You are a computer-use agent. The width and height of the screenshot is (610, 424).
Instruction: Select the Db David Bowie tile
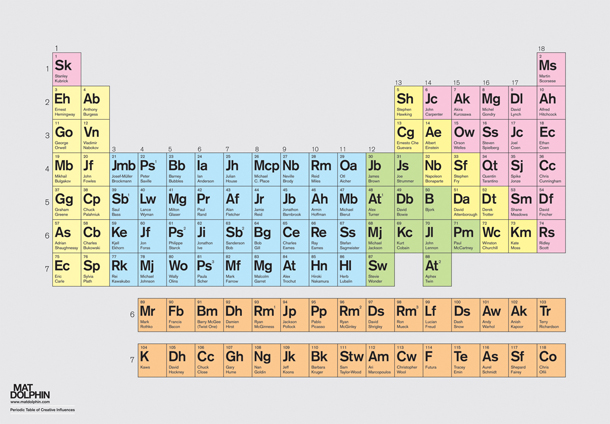point(405,205)
